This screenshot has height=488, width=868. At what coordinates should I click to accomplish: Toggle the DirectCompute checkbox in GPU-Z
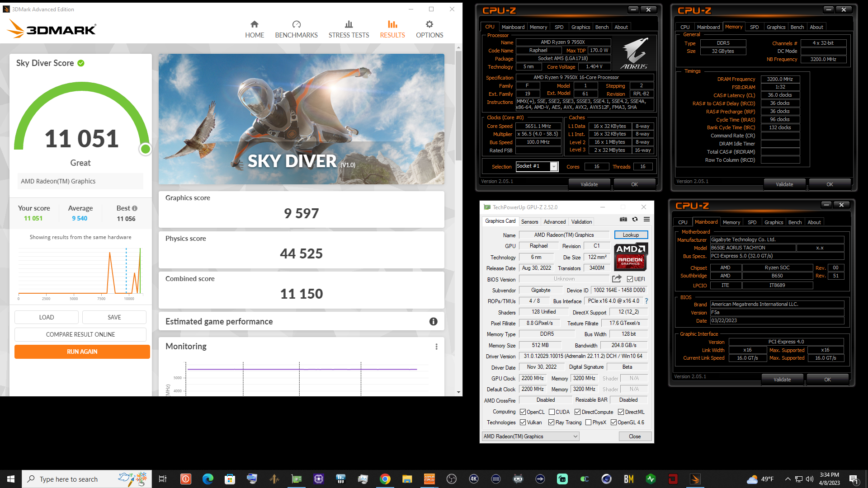click(x=577, y=412)
